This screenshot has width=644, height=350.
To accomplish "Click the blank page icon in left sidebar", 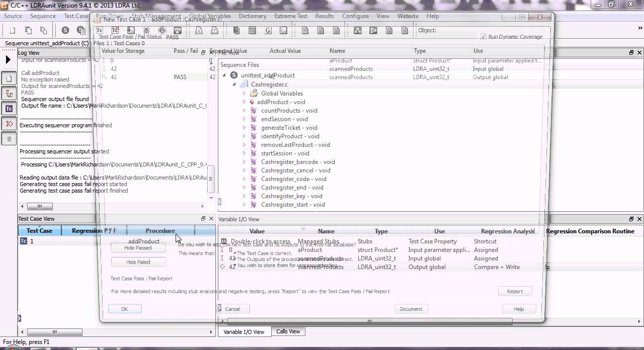I will point(9,78).
